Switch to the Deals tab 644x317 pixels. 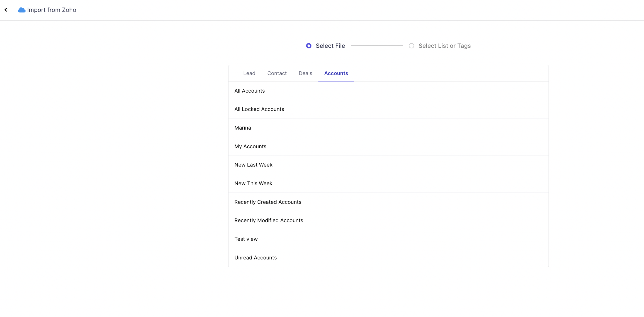pos(305,73)
